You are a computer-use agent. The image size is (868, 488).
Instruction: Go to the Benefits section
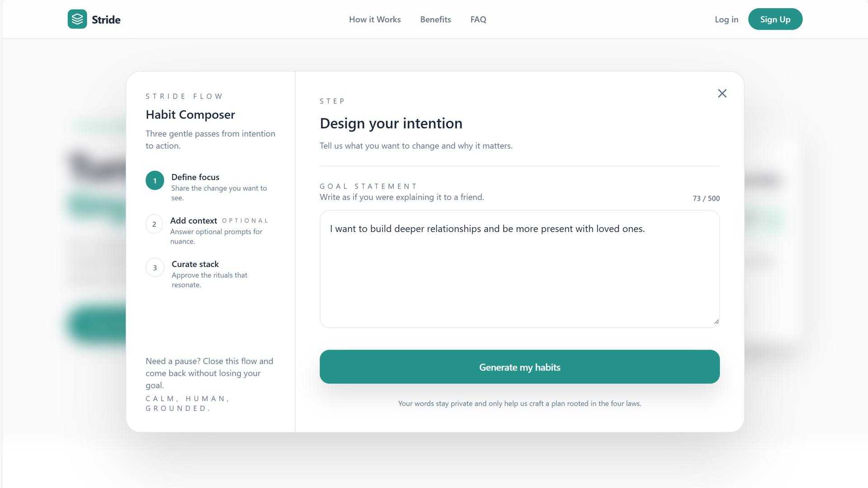435,19
